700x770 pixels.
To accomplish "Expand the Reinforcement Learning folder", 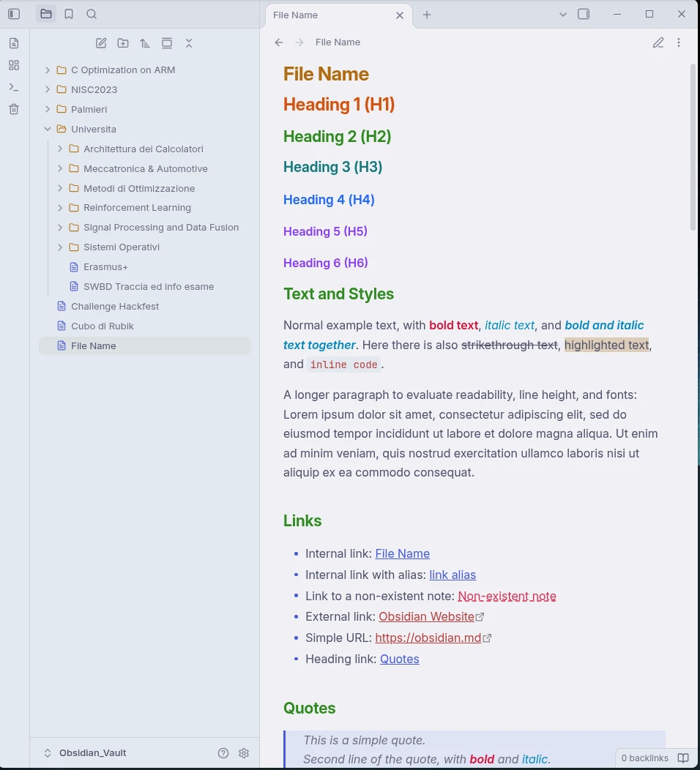I will pyautogui.click(x=60, y=208).
